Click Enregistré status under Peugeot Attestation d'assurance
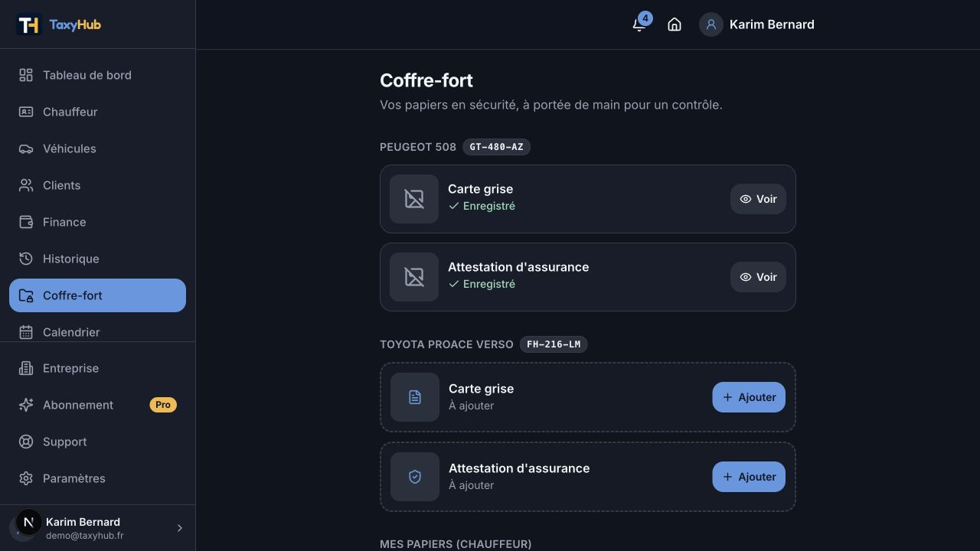Image resolution: width=980 pixels, height=551 pixels. (482, 284)
